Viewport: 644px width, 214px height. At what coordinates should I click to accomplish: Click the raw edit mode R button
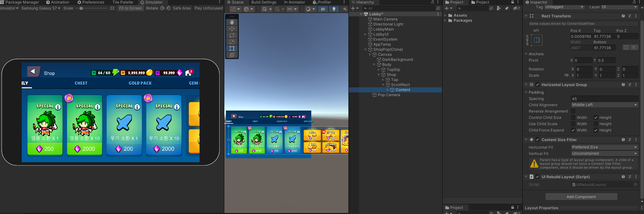(x=634, y=47)
